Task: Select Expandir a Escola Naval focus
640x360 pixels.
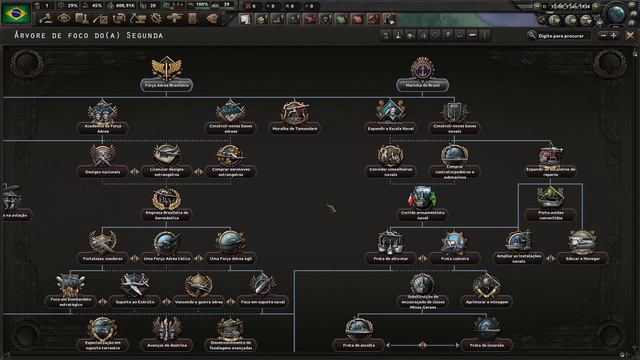Action: pyautogui.click(x=391, y=117)
